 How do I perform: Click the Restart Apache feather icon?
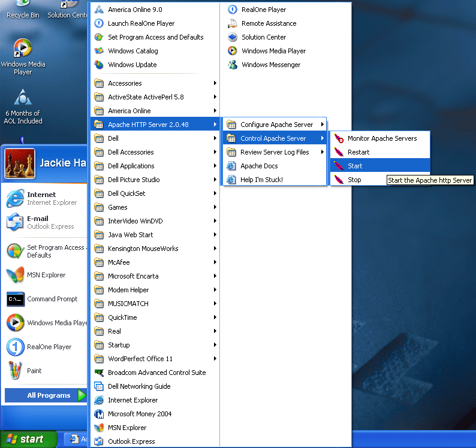339,152
